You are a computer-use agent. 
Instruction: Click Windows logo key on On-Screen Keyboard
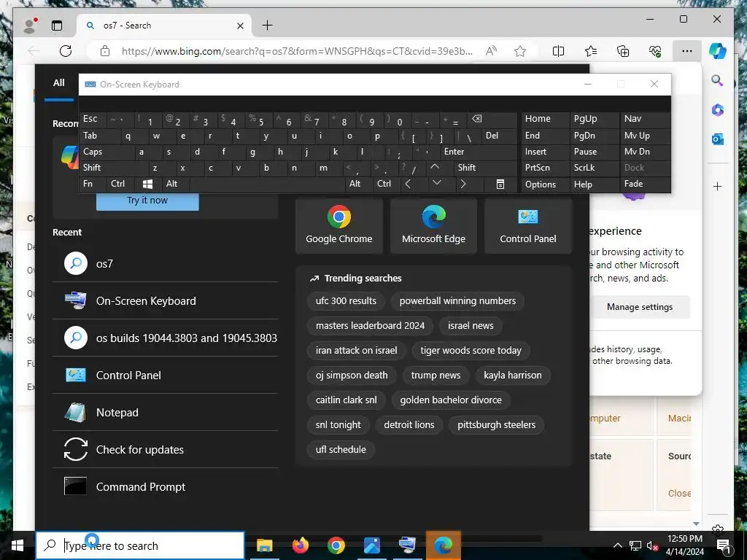tap(147, 184)
